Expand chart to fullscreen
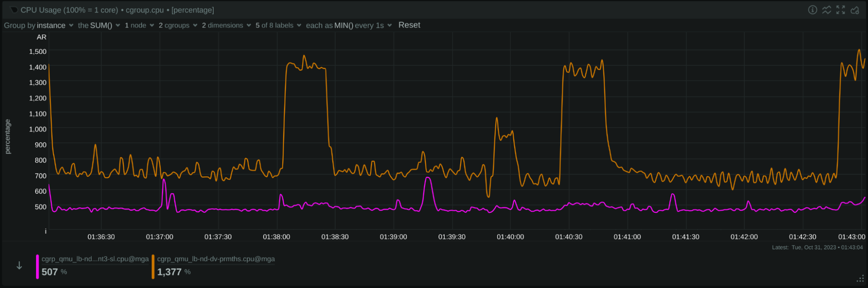Screen dimensions: 868x288 click(841, 10)
